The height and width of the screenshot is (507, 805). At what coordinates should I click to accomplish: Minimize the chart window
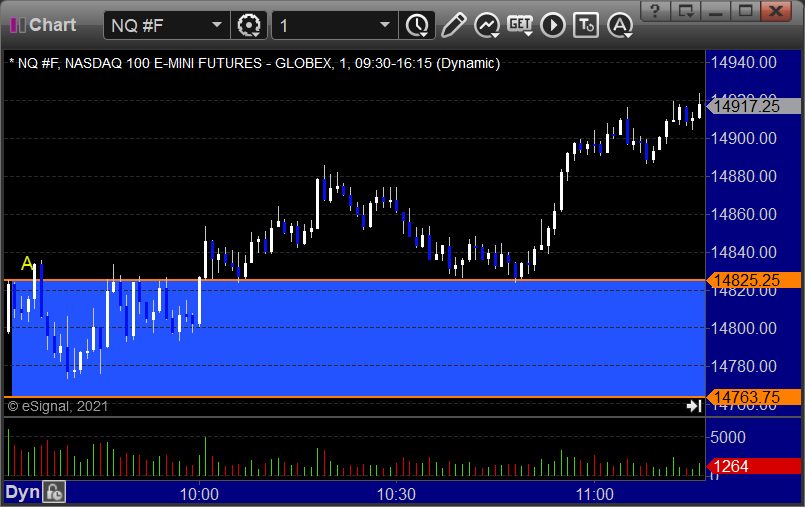(716, 11)
